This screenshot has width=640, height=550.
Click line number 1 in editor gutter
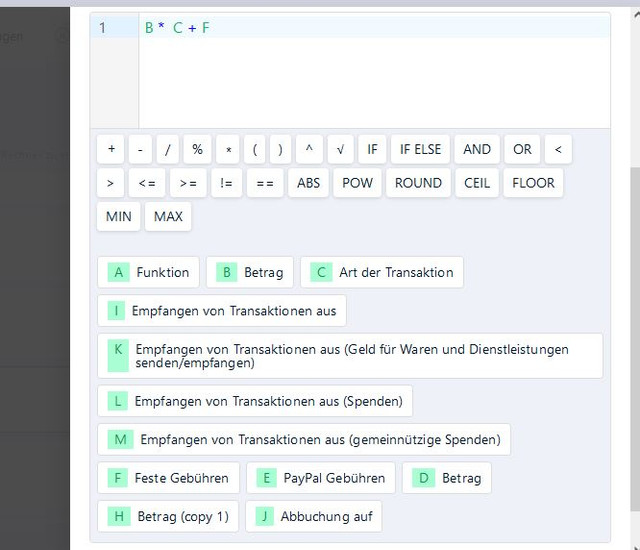point(102,28)
